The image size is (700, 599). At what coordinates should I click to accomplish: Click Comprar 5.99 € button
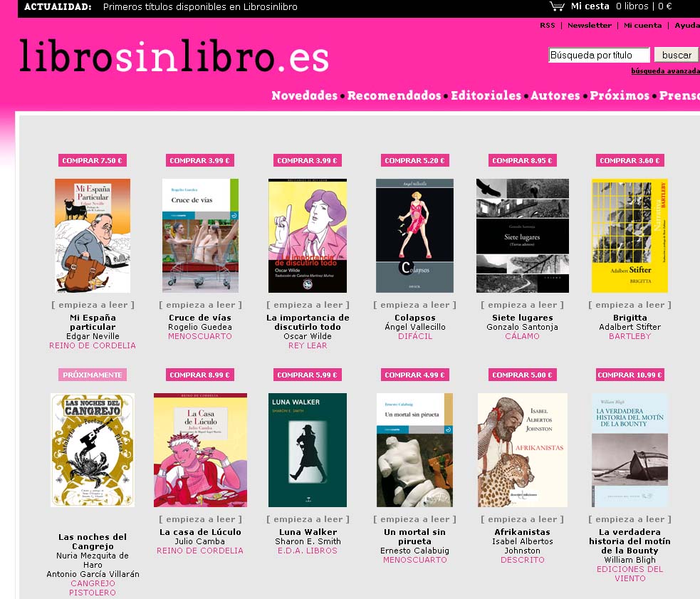point(308,375)
